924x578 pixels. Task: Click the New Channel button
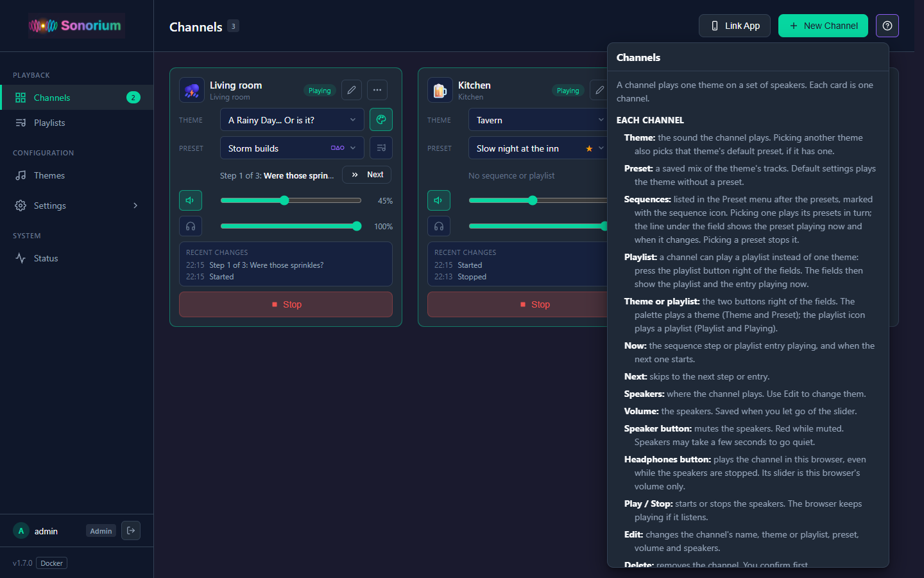[823, 26]
